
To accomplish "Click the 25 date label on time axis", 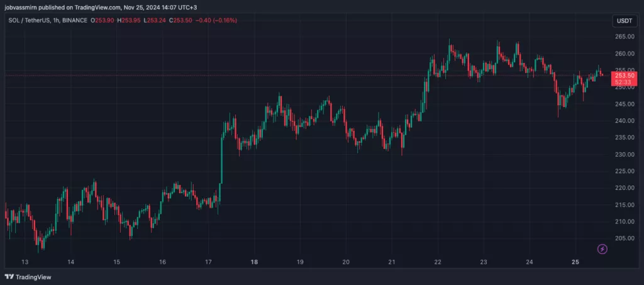I will [x=575, y=262].
